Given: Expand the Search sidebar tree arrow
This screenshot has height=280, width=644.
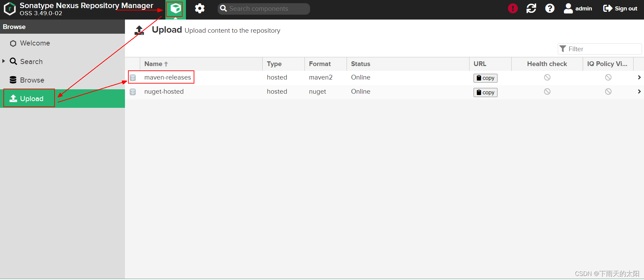Looking at the screenshot, I should (x=4, y=61).
